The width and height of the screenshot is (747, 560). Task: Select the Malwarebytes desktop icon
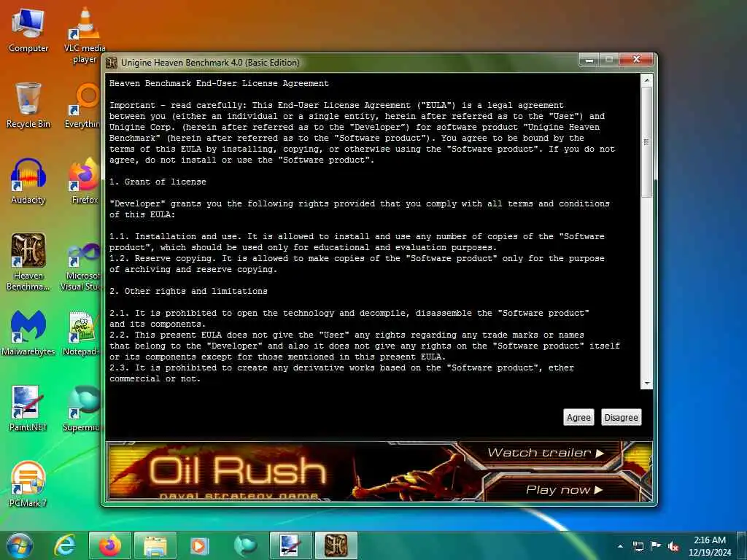click(28, 332)
